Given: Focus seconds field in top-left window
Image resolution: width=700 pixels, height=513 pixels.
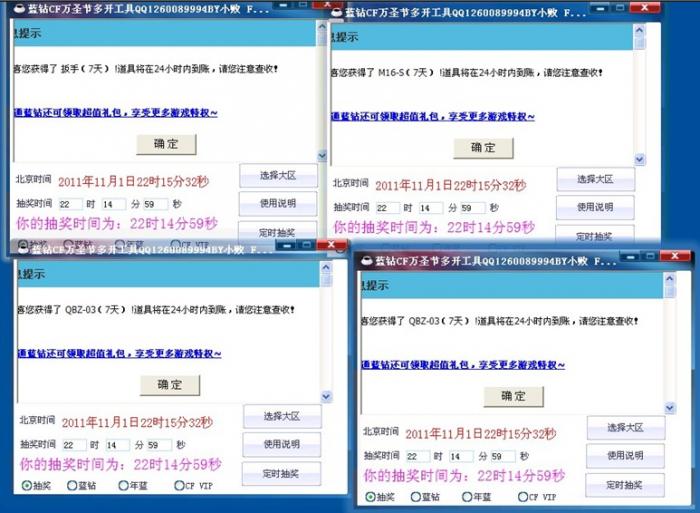Looking at the screenshot, I should tap(155, 204).
